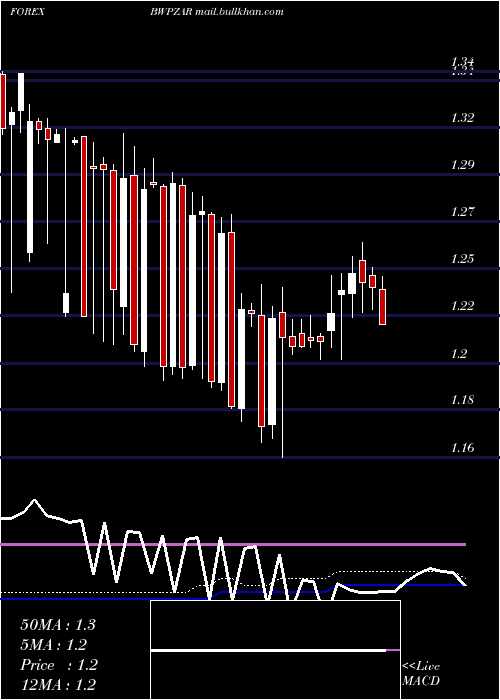Click the Price : 1.2 value

click(x=59, y=665)
